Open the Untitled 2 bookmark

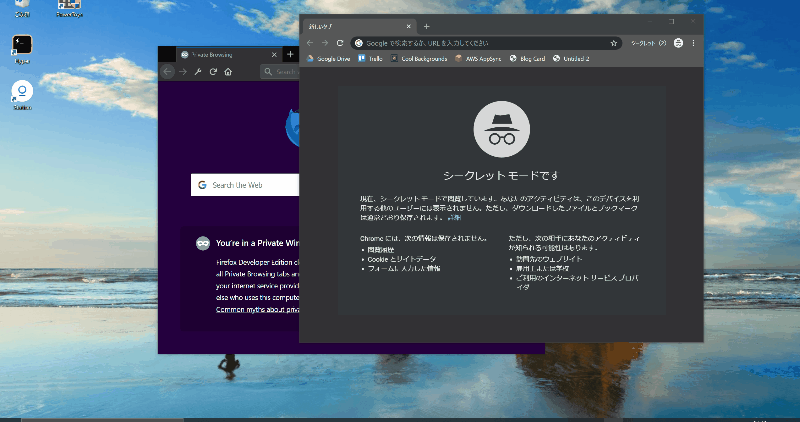pos(571,59)
